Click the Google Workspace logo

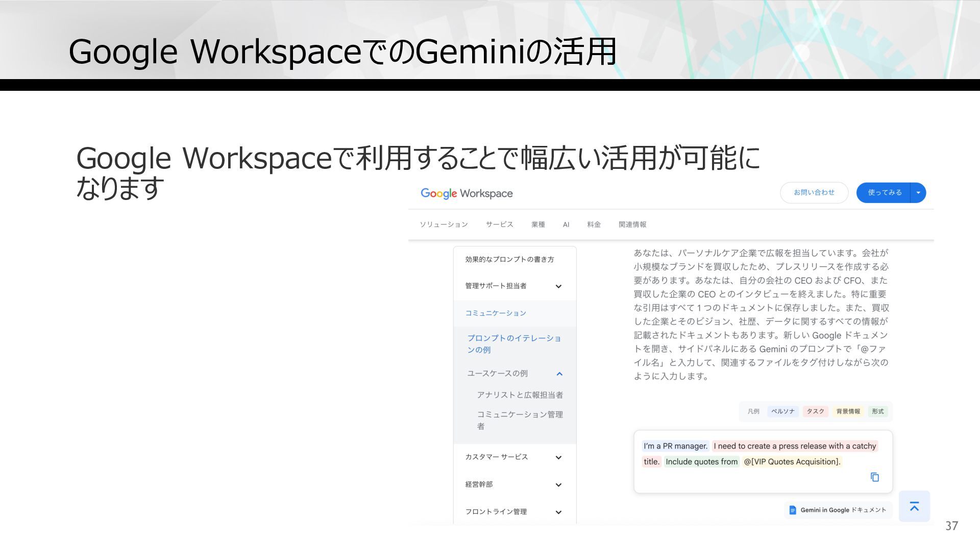(x=466, y=193)
